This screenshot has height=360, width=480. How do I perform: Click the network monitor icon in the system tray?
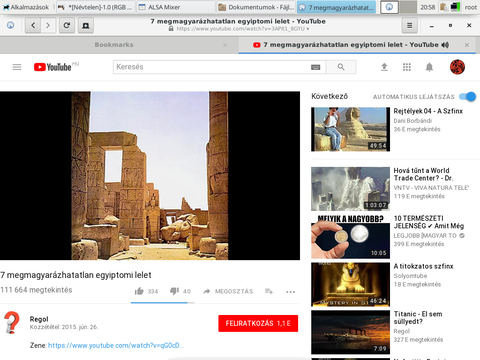click(455, 7)
